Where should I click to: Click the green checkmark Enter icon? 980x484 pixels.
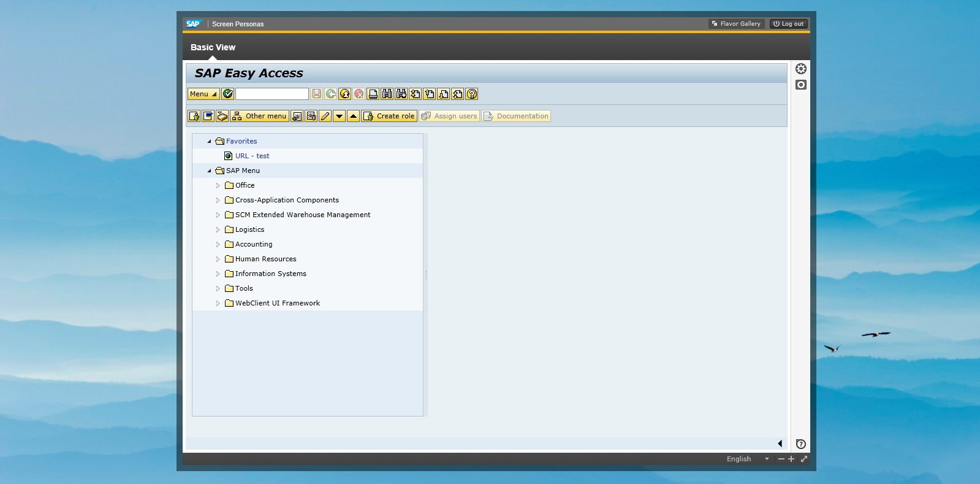pyautogui.click(x=228, y=94)
